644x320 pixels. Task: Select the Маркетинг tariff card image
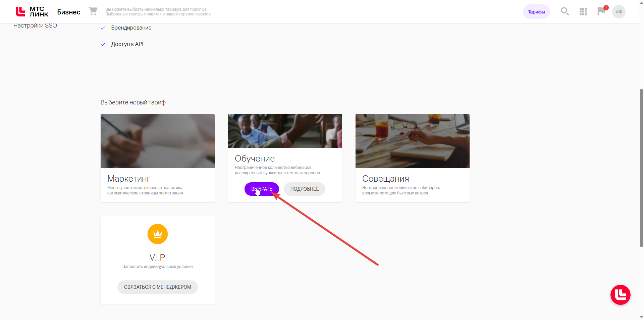click(x=158, y=141)
